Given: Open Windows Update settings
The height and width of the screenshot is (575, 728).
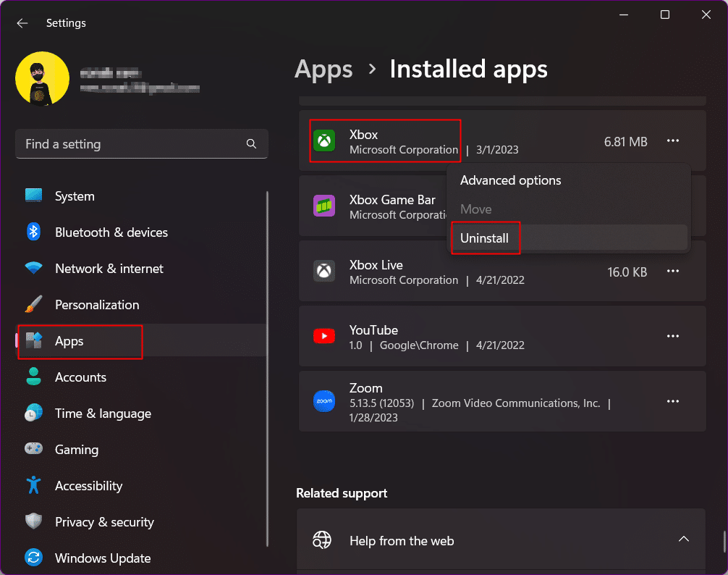Looking at the screenshot, I should [142, 558].
